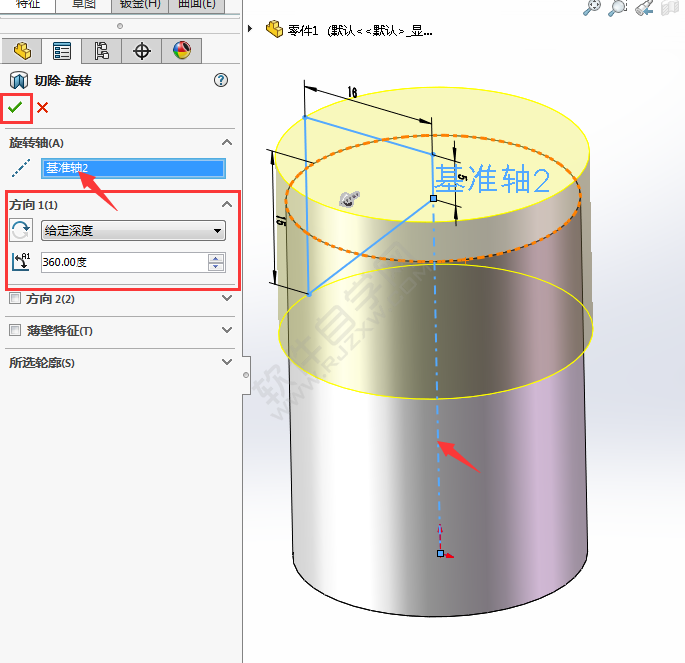Open help for 切除-旋转
This screenshot has height=663, width=685.
click(221, 80)
